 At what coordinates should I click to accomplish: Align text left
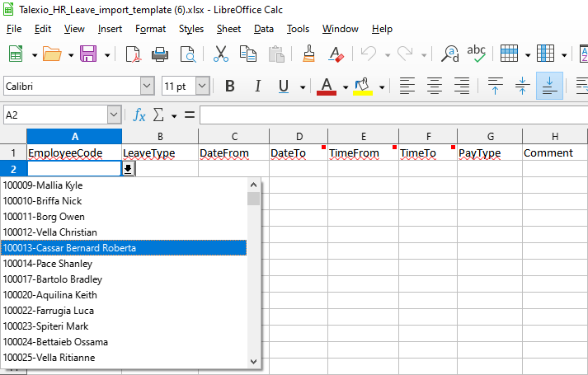[407, 86]
